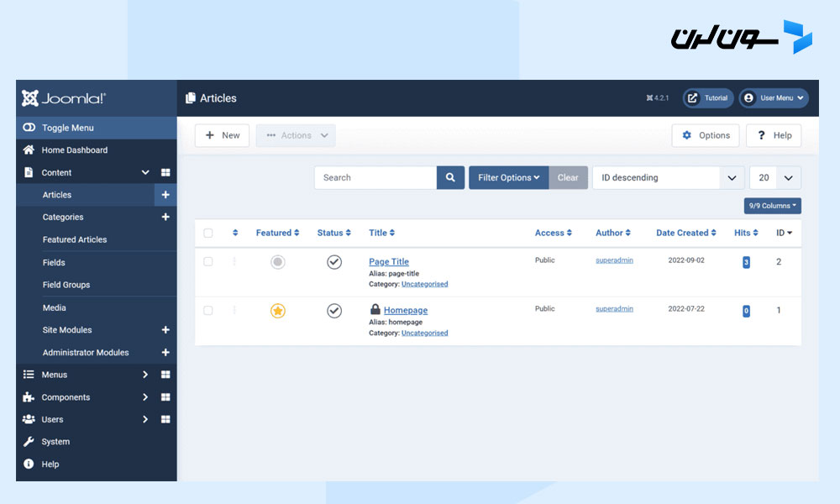
Task: Open Field Groups in sidebar
Action: click(x=66, y=285)
